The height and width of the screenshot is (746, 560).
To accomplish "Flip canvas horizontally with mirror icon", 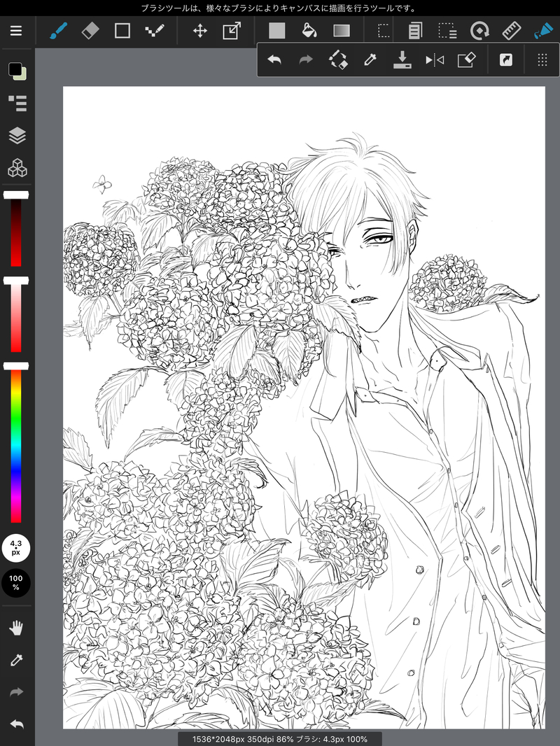I will [435, 60].
